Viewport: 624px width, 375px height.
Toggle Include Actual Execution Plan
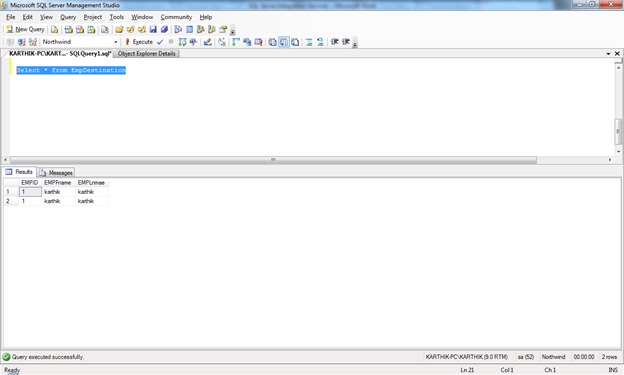[236, 42]
